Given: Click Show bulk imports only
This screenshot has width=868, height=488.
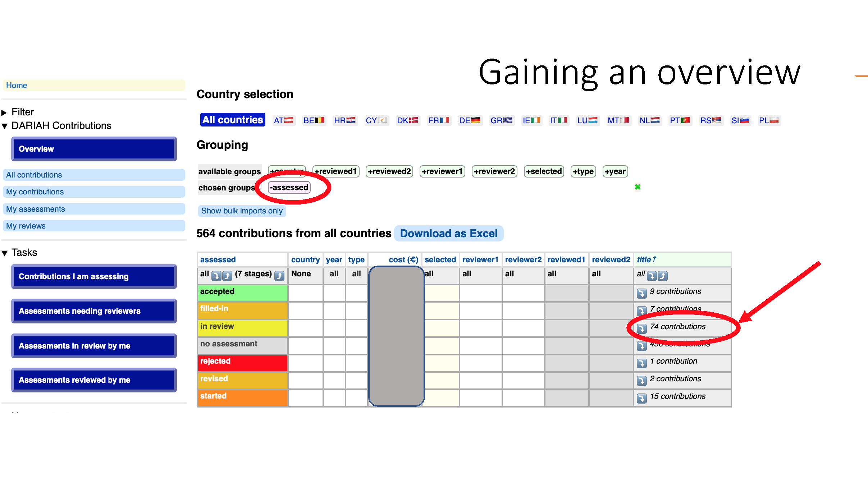Looking at the screenshot, I should pos(242,211).
